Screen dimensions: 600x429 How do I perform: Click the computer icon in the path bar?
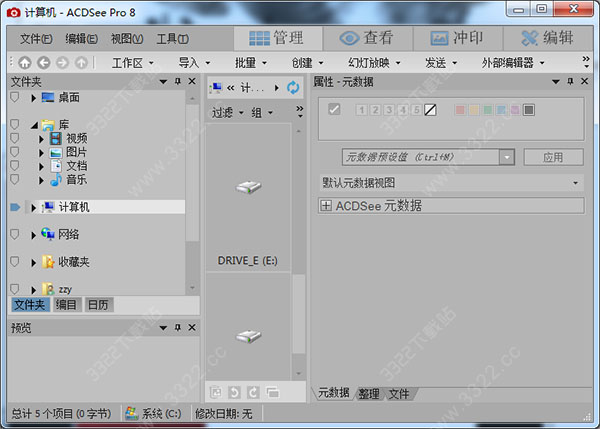coord(216,88)
